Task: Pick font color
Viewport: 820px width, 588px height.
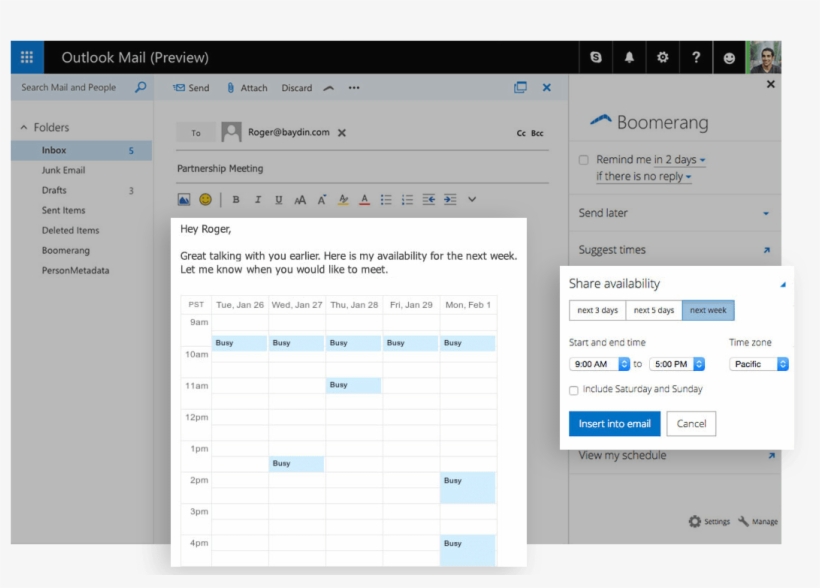Action: [x=365, y=199]
